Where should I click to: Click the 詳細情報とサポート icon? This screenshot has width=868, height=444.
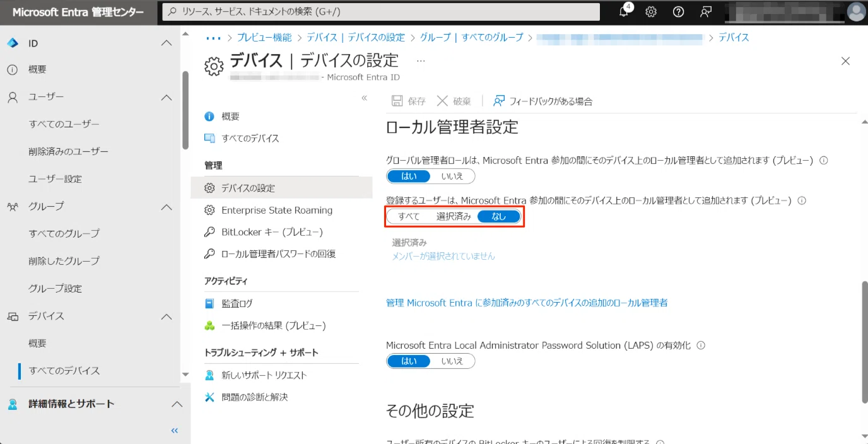pyautogui.click(x=12, y=404)
